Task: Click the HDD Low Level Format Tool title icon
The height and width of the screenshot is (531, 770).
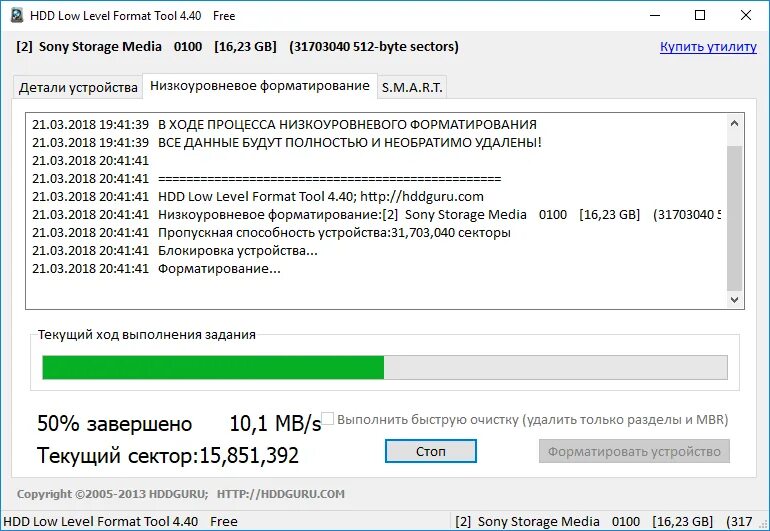Action: click(x=16, y=15)
